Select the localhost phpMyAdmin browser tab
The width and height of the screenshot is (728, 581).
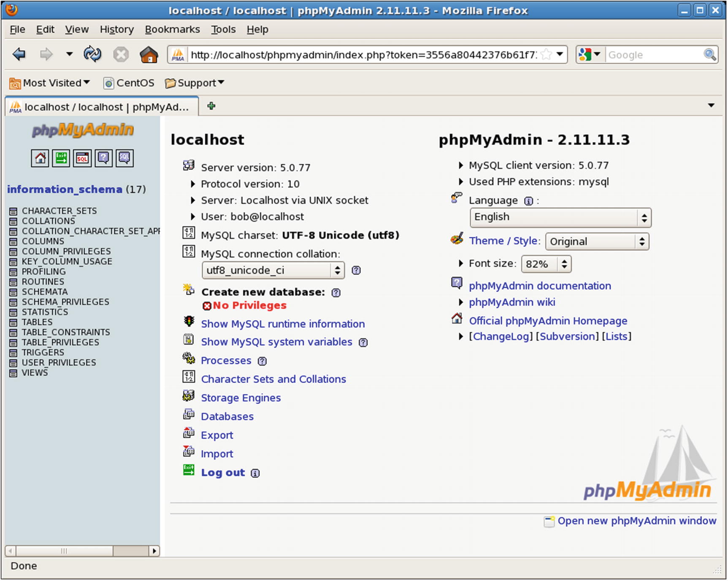[102, 106]
